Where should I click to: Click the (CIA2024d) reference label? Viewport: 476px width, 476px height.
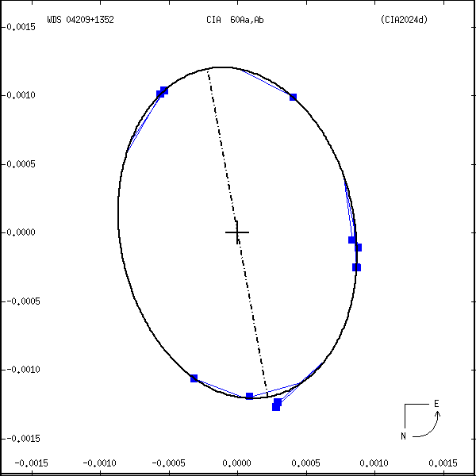pos(404,20)
